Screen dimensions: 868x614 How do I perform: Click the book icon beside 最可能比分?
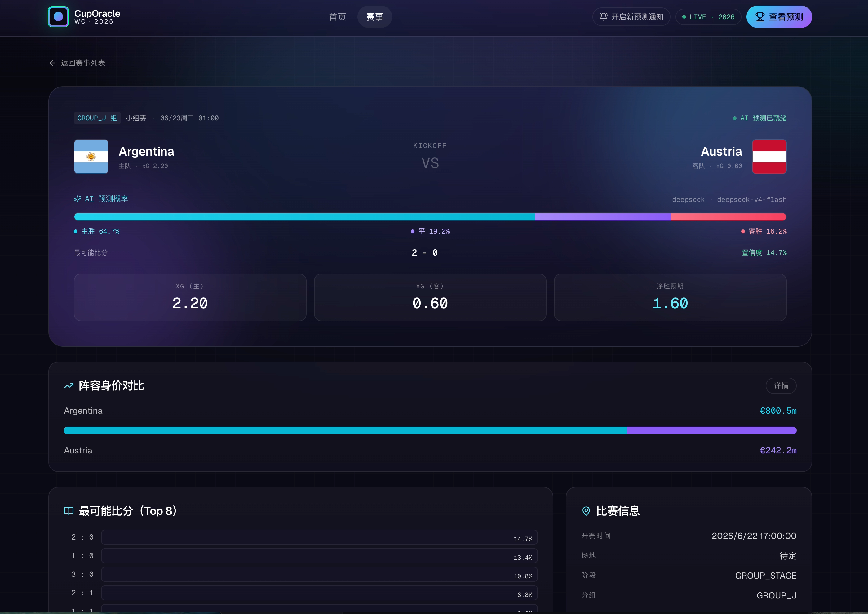69,511
